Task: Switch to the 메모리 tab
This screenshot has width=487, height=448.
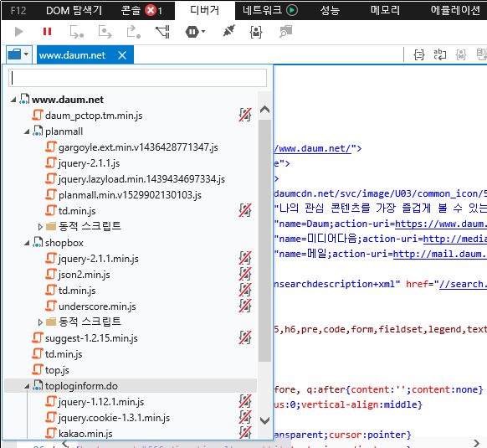Action: pyautogui.click(x=385, y=11)
